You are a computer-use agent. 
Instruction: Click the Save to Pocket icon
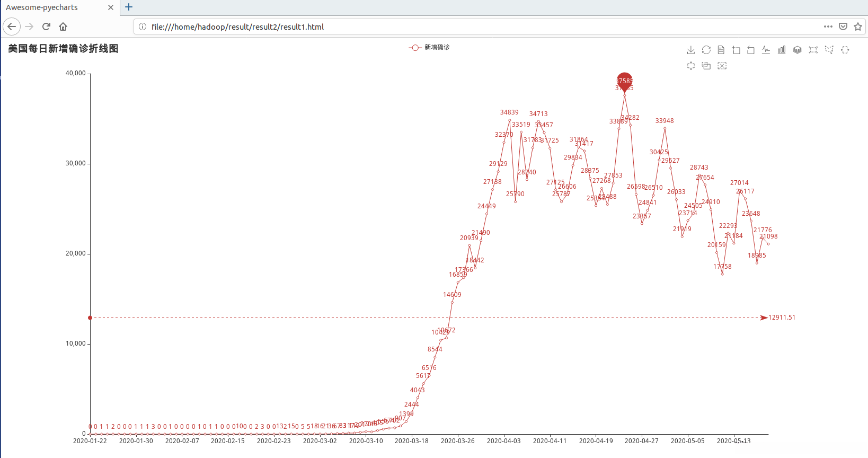(843, 27)
